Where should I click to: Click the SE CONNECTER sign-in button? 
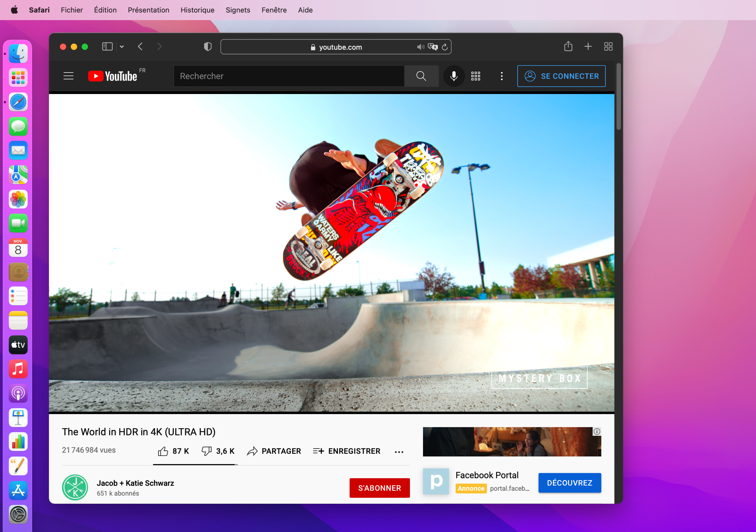point(561,76)
